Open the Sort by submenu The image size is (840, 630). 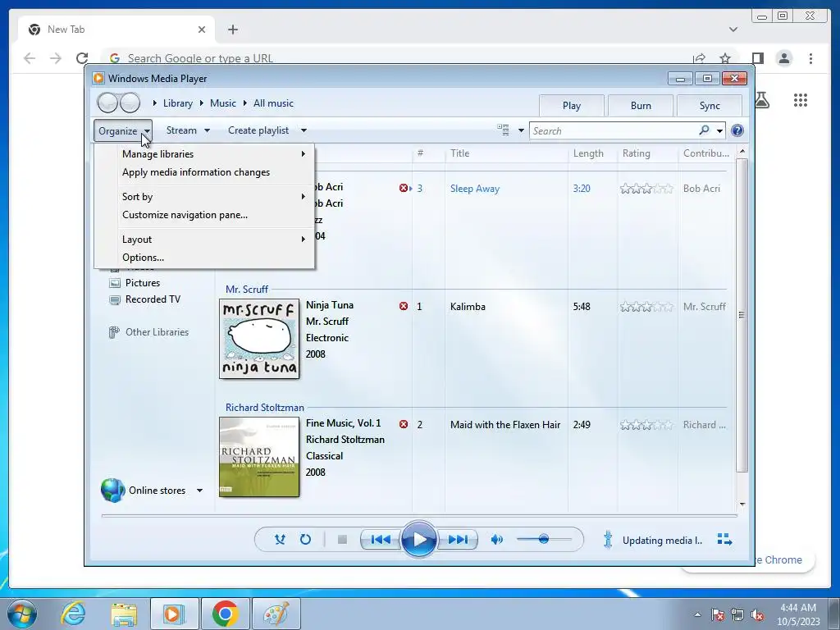[x=204, y=197]
